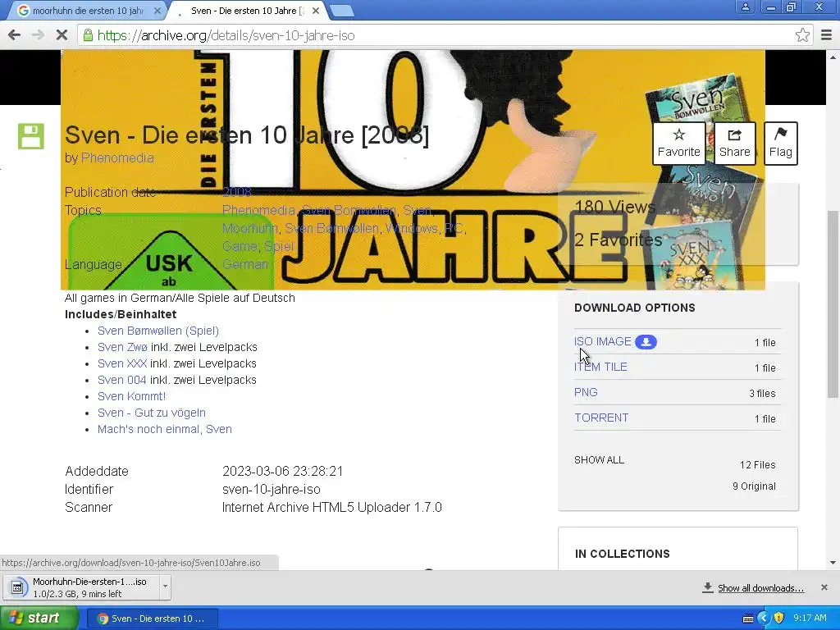Open Sven - Gut zu vögeln link
The height and width of the screenshot is (630, 840).
(152, 413)
